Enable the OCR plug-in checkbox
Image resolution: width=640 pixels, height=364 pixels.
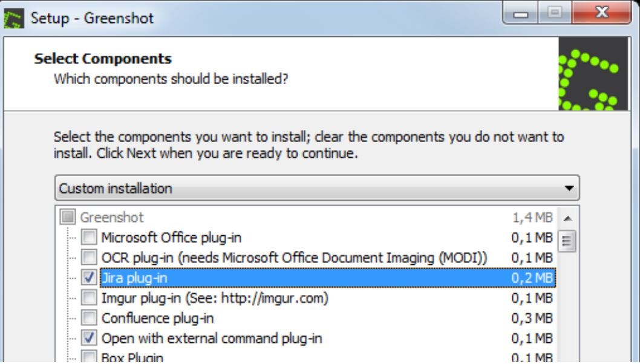pos(89,258)
